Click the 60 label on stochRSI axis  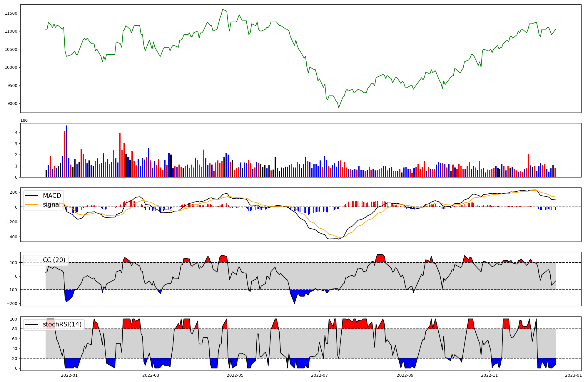click(15, 339)
